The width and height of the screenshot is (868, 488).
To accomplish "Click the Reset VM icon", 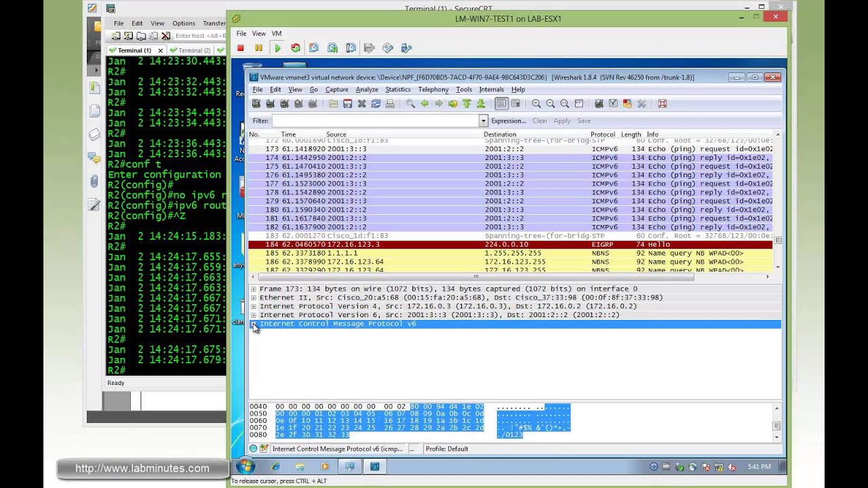I will pos(296,48).
